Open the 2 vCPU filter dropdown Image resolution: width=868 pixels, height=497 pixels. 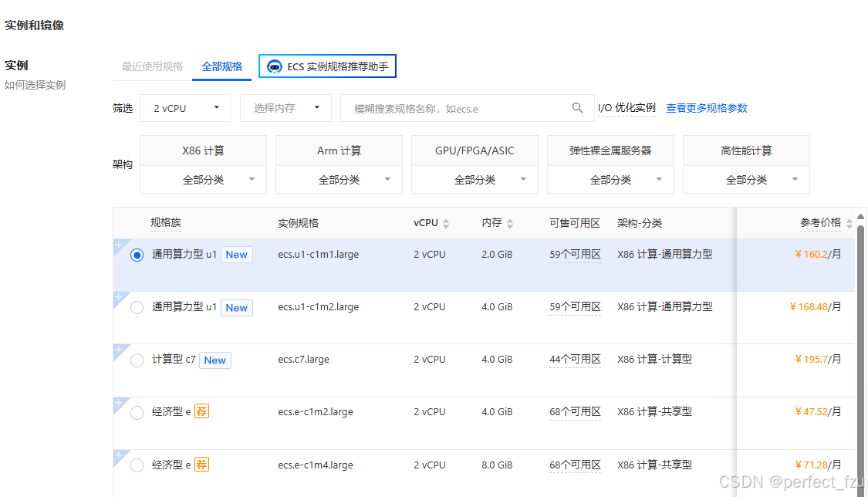pyautogui.click(x=185, y=108)
